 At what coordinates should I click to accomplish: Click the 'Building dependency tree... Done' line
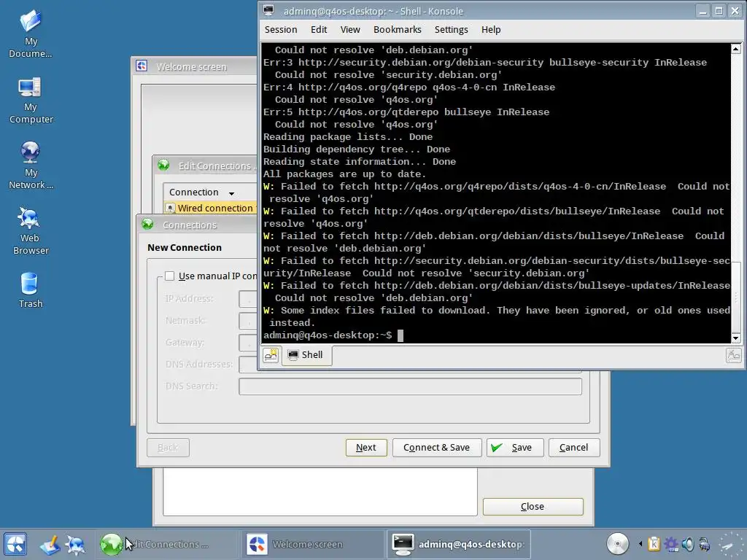pos(357,149)
